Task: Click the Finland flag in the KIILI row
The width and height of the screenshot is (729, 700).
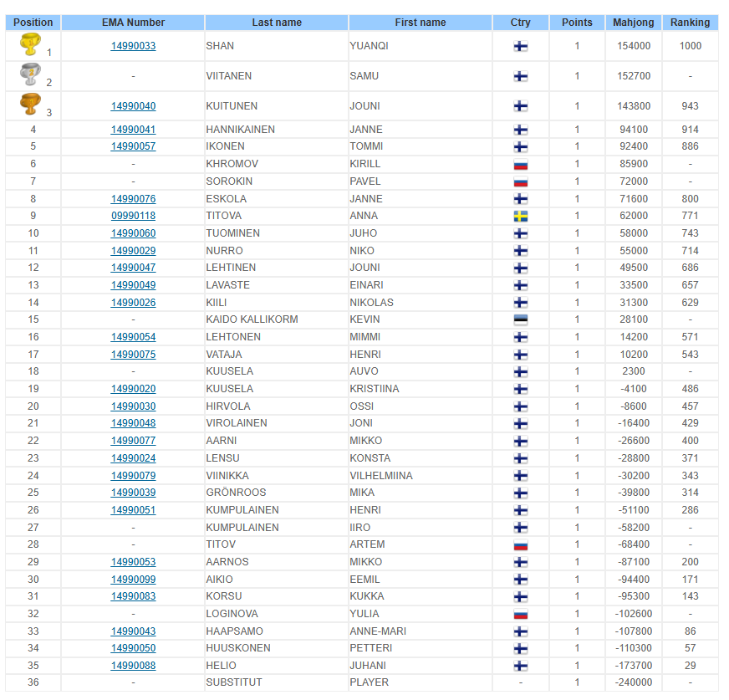Action: click(x=520, y=303)
